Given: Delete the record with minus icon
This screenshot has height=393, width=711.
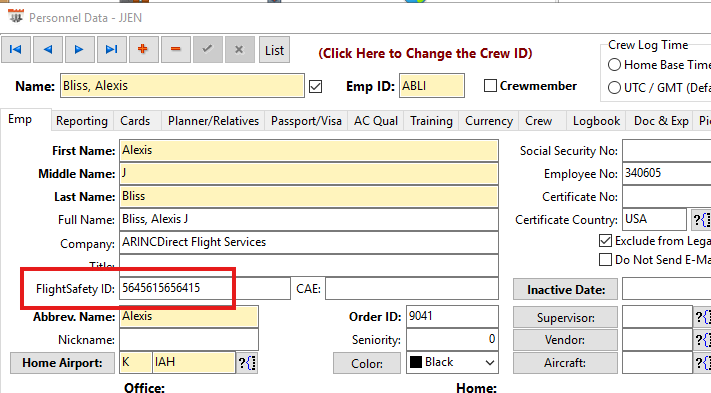Looking at the screenshot, I should pos(175,50).
